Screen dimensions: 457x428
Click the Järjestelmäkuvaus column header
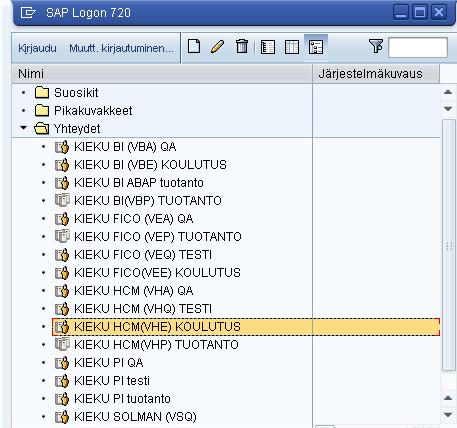tap(376, 74)
